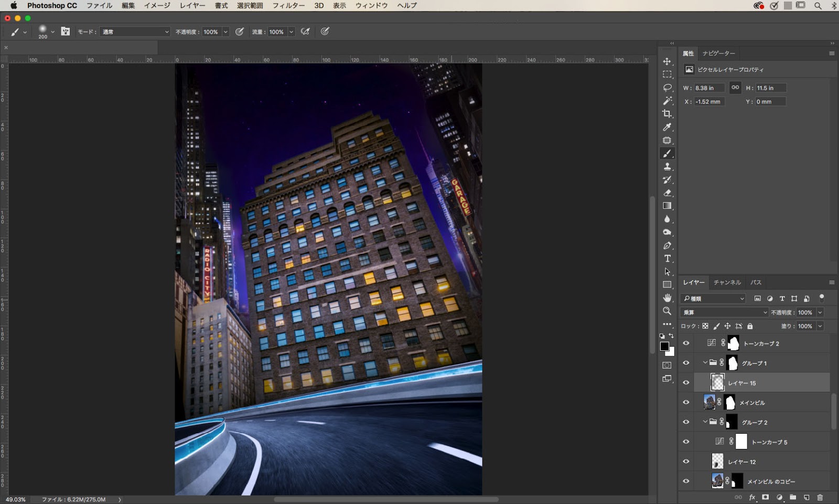Select the Eyedropper tool
The image size is (839, 504).
[667, 127]
